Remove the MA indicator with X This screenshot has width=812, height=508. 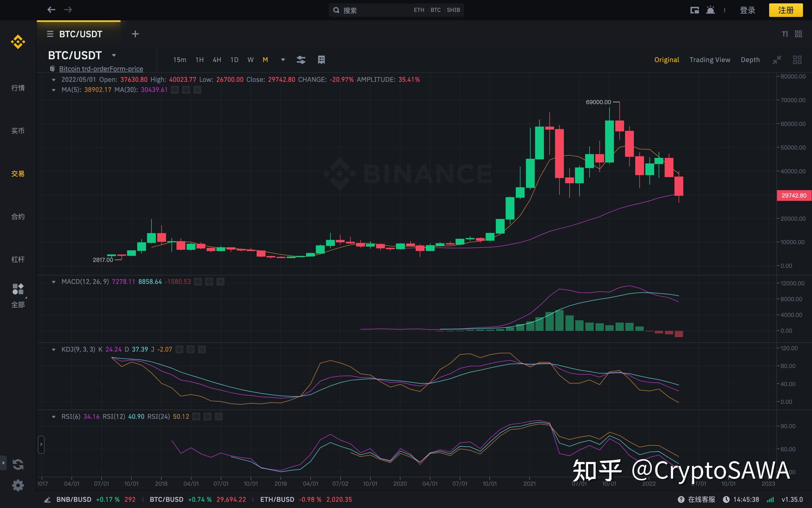(x=197, y=90)
